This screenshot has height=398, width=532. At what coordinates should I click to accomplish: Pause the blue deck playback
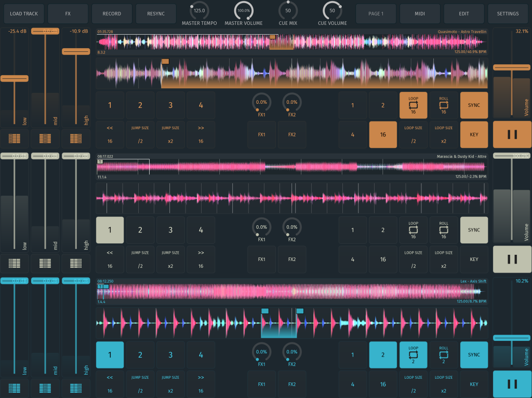pyautogui.click(x=512, y=384)
